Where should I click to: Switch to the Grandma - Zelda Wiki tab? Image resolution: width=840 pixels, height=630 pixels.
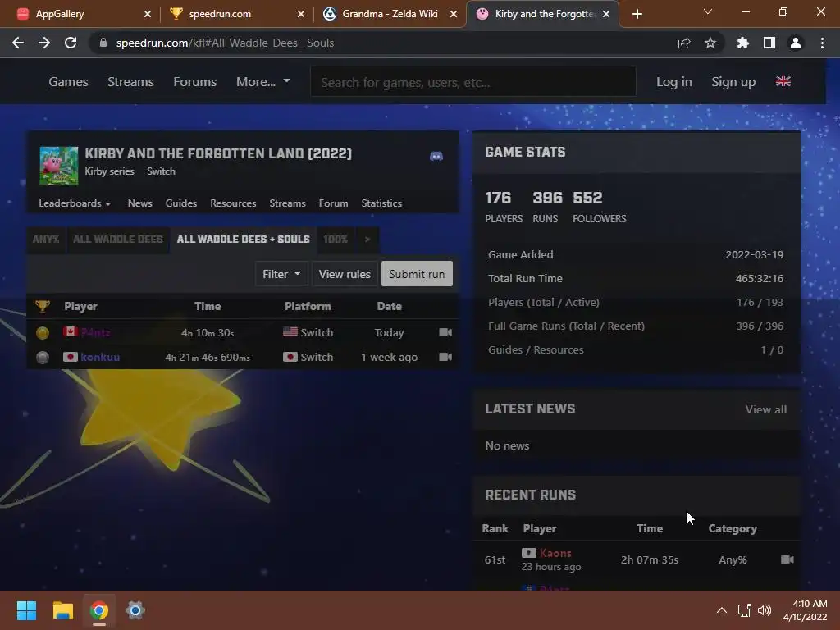[390, 14]
